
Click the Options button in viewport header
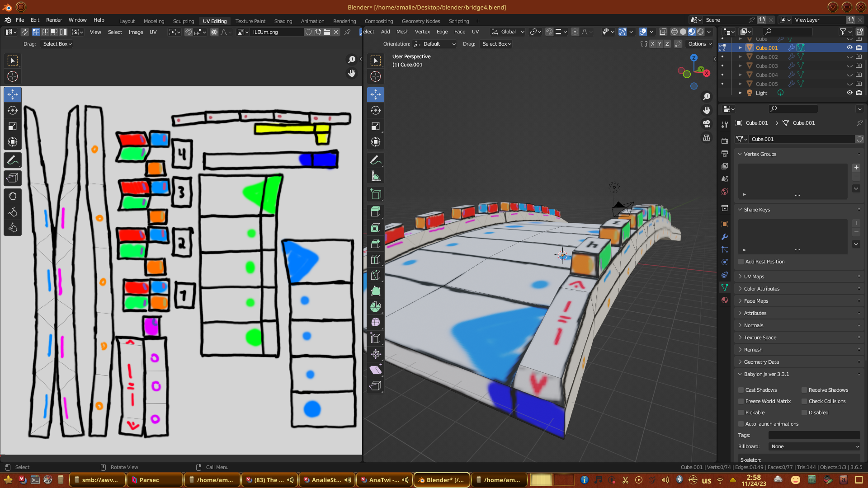(699, 44)
